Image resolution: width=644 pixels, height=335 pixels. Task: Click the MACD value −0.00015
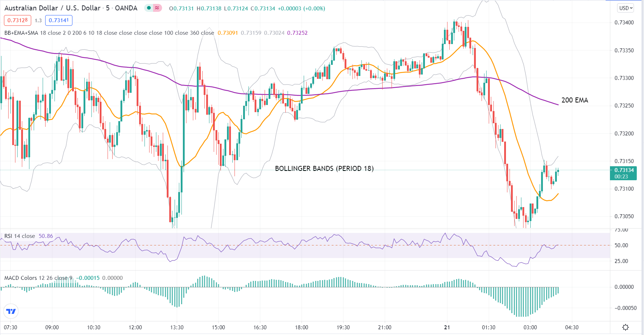[x=88, y=278]
